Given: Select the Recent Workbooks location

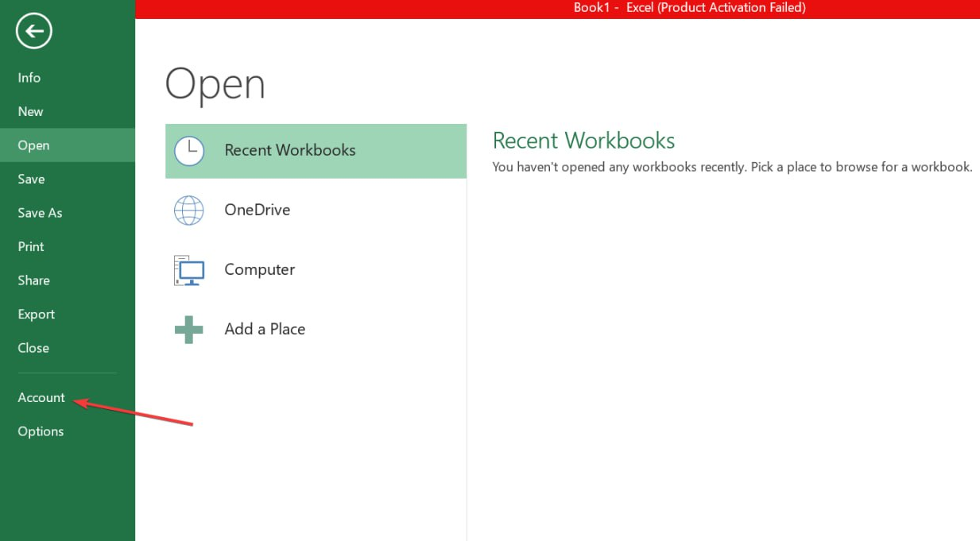Looking at the screenshot, I should (x=316, y=151).
